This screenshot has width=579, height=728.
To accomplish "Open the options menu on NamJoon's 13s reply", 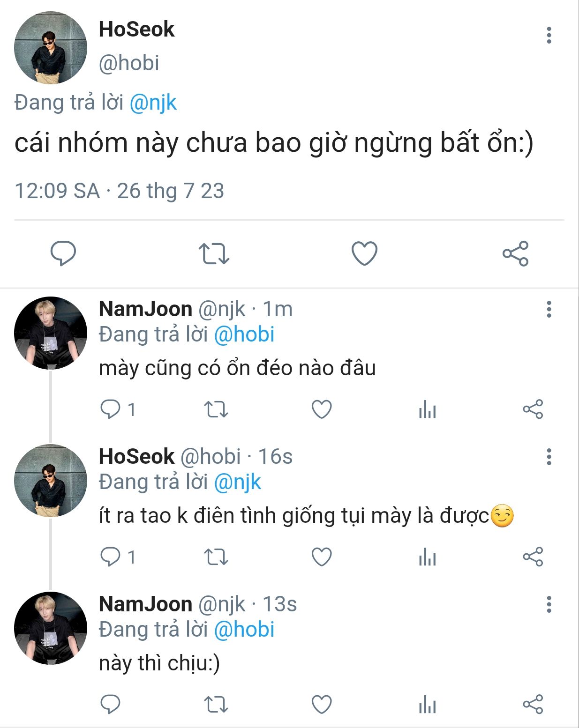I will [x=549, y=604].
